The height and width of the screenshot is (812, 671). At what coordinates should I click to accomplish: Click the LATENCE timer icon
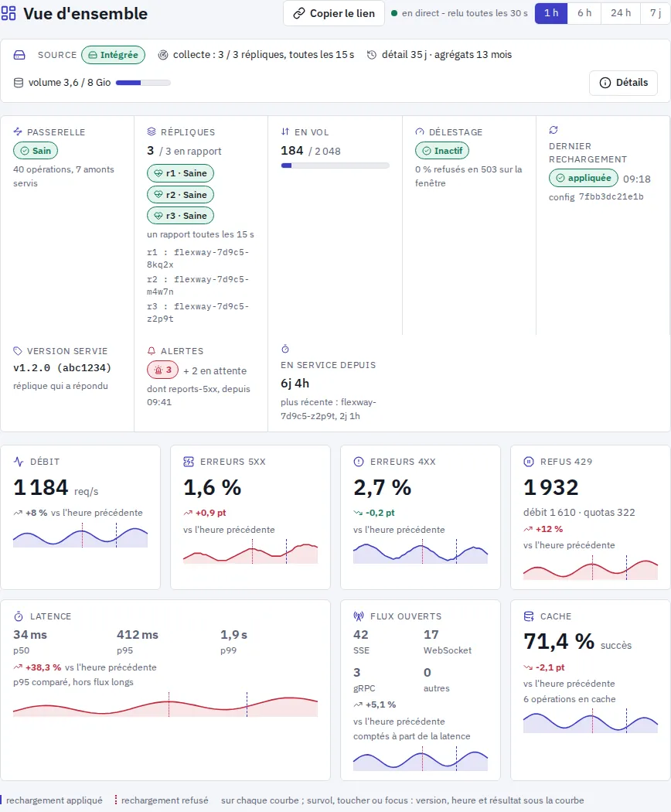click(x=19, y=616)
